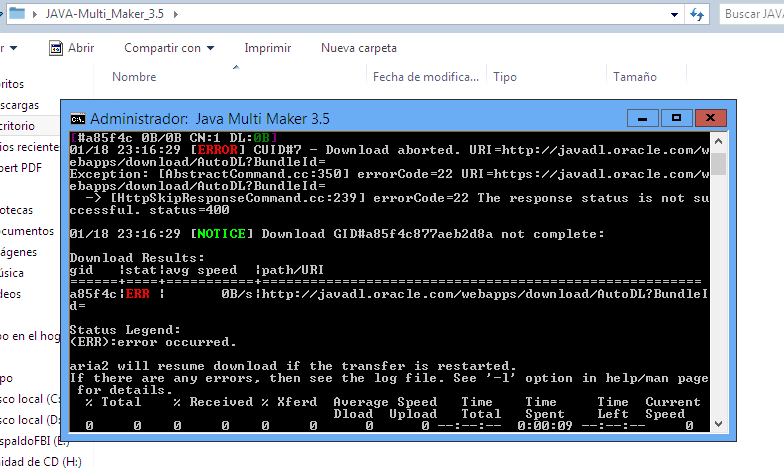Open the console window system menu icon
This screenshot has height=468, width=784.
point(77,118)
